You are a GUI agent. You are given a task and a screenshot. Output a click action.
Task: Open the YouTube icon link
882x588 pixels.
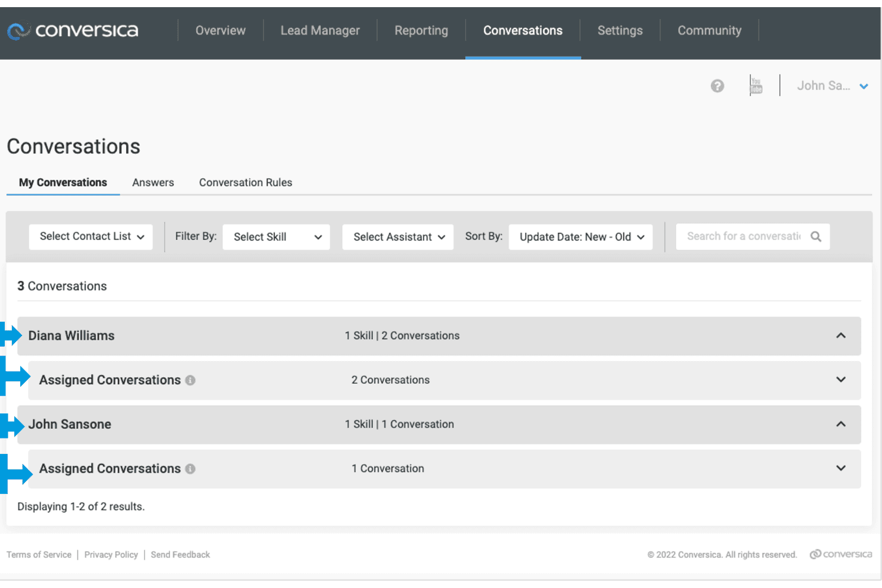pyautogui.click(x=756, y=85)
